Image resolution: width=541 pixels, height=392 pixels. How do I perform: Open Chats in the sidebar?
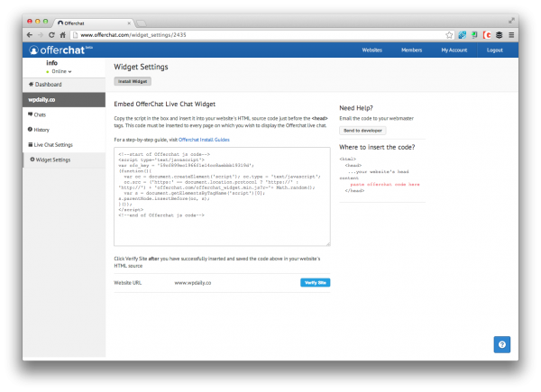(x=64, y=114)
